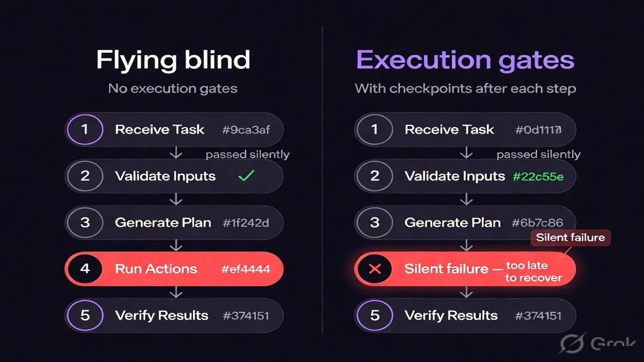Viewport: 644px width, 362px height.
Task: Click step 2 circle under Flying blind
Action: (85, 176)
